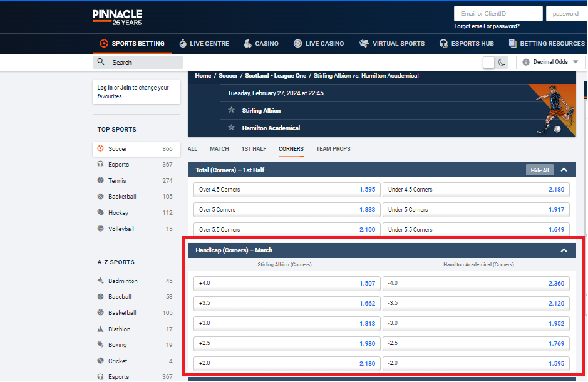Click the Casino chips icon
The width and height of the screenshot is (588, 382).
coord(247,43)
